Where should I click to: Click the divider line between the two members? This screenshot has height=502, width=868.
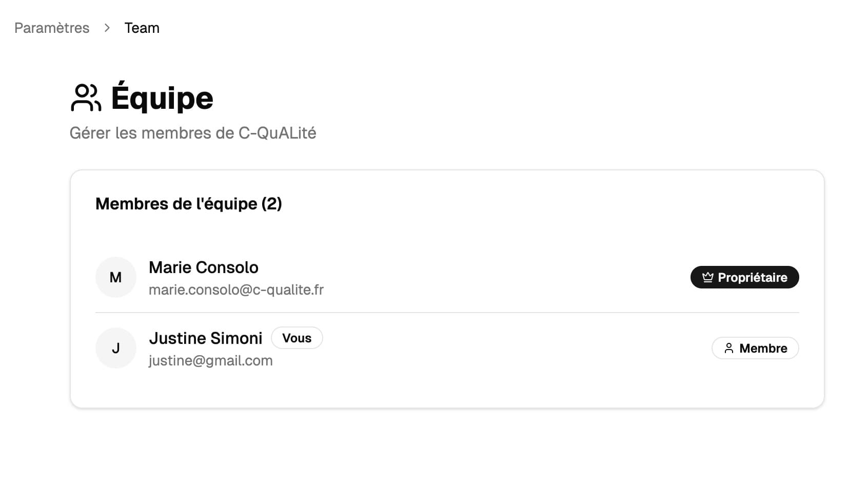point(446,313)
